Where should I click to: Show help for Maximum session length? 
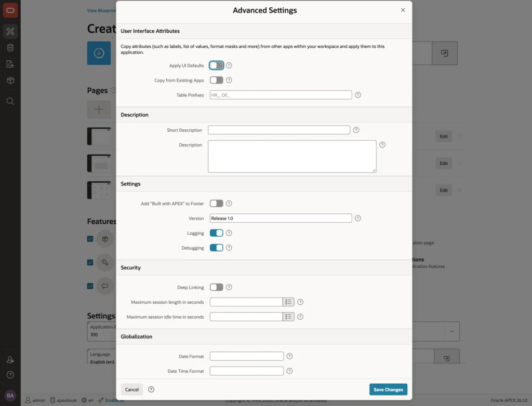point(300,302)
